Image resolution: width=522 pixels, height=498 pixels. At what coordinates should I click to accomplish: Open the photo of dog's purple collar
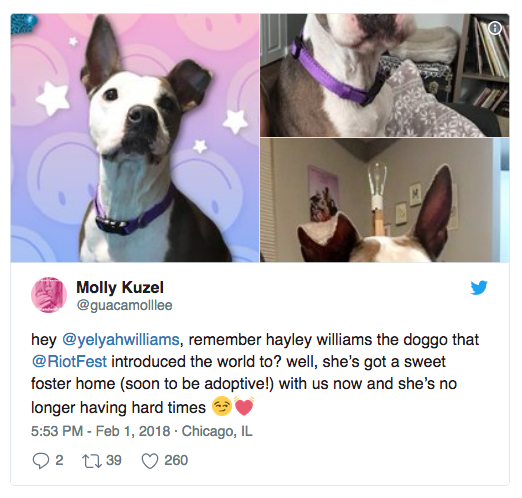pyautogui.click(x=385, y=75)
